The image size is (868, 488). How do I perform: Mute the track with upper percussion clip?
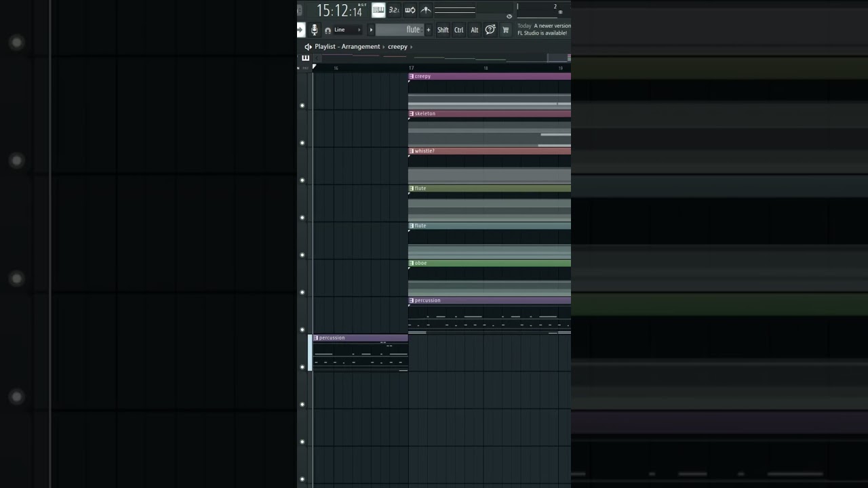302,329
